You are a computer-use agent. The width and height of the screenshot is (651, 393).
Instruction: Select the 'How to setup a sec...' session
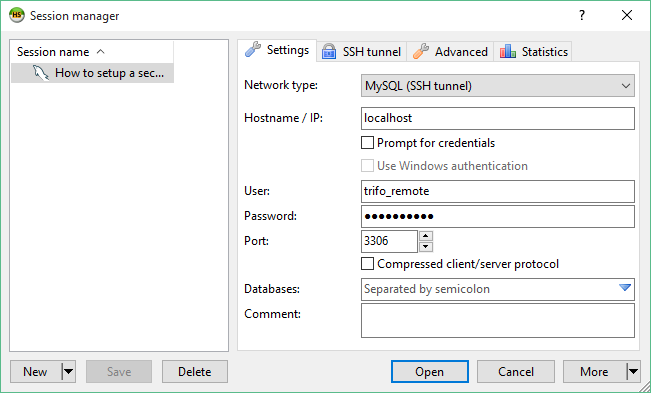point(92,73)
